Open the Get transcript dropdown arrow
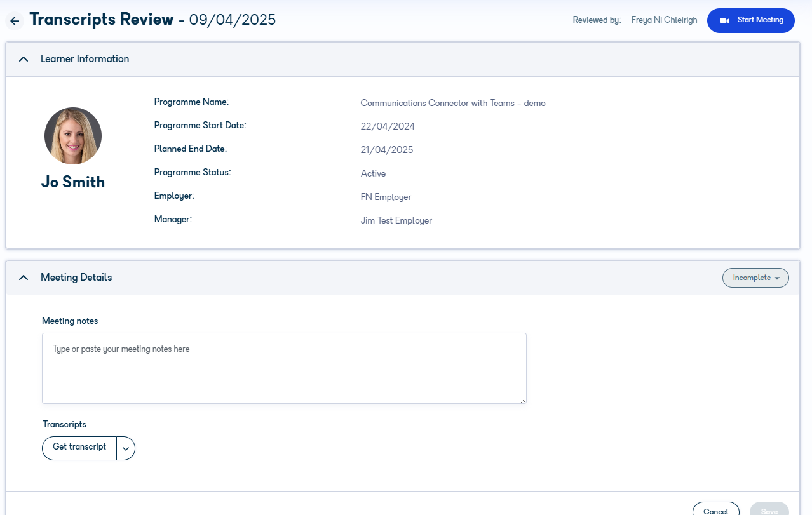The height and width of the screenshot is (515, 812). [126, 448]
